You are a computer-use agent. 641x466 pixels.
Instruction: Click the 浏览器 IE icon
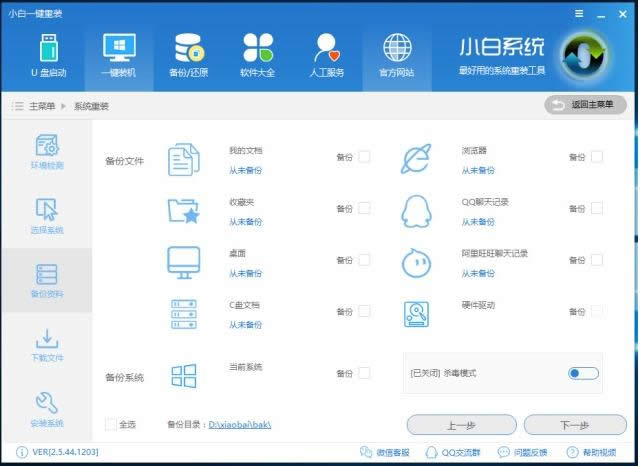point(416,159)
